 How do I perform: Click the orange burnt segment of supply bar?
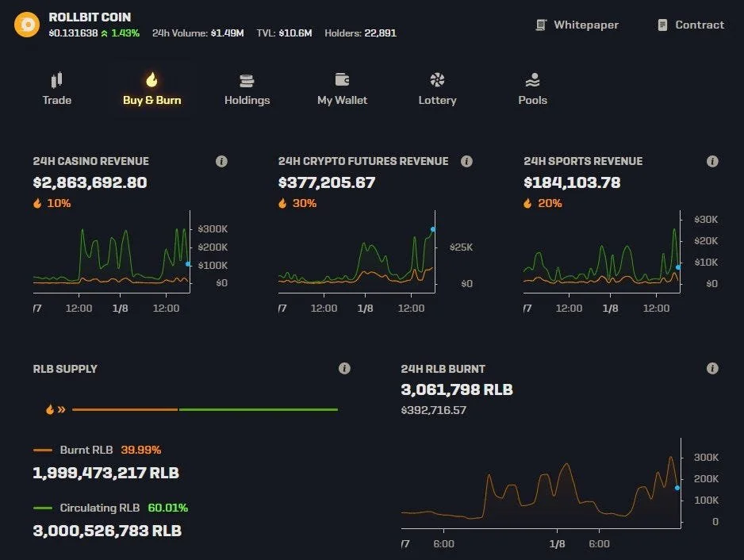pyautogui.click(x=125, y=409)
